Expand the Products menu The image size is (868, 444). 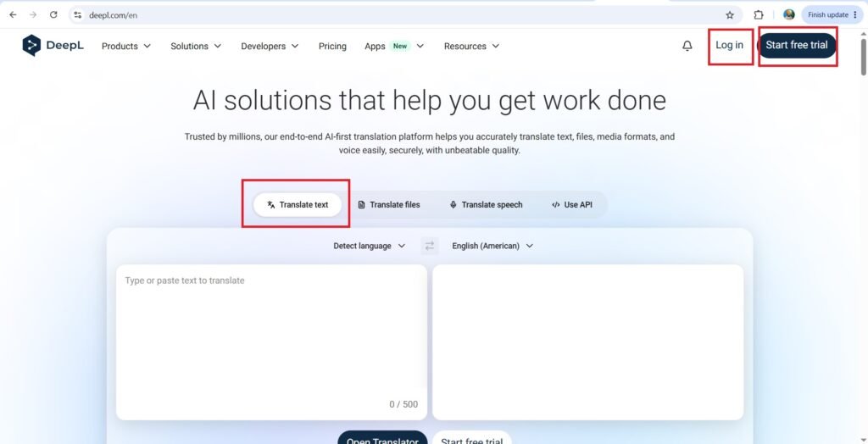[126, 47]
